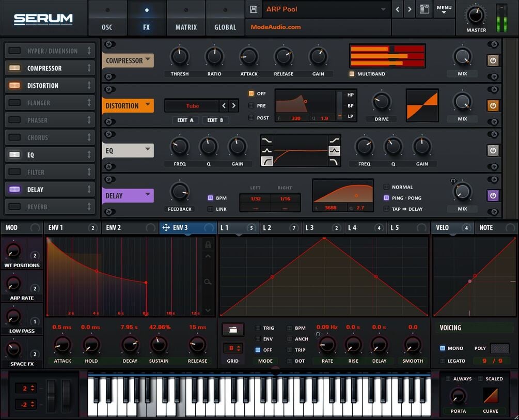Screen dimensions: 519x420
Task: Click the MASTER volume knob
Action: pyautogui.click(x=476, y=15)
